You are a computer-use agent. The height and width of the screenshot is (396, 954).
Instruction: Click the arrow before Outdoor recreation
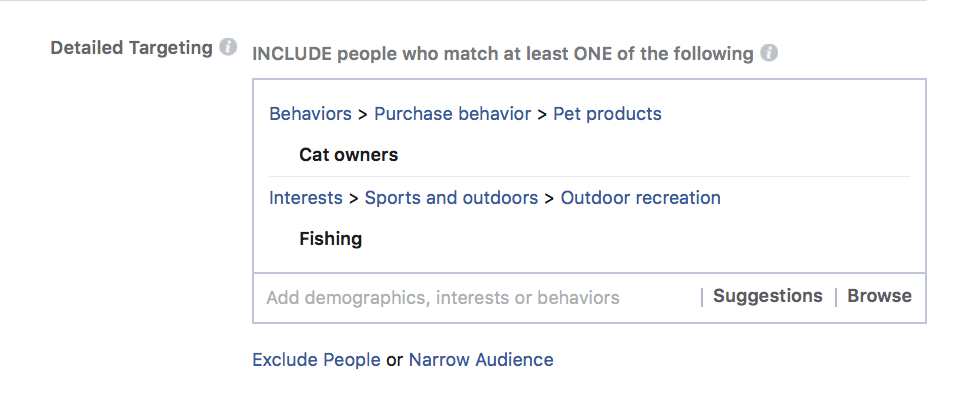coord(549,198)
